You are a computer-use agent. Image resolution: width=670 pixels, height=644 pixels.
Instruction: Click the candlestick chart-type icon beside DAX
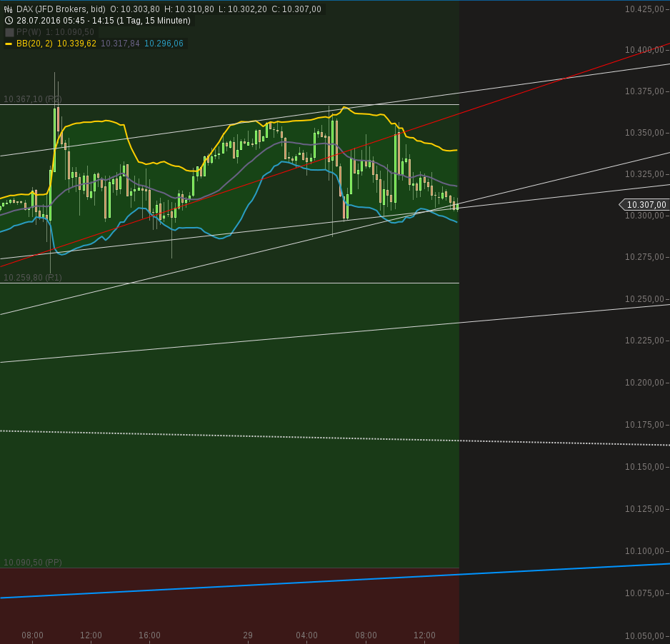[8, 9]
